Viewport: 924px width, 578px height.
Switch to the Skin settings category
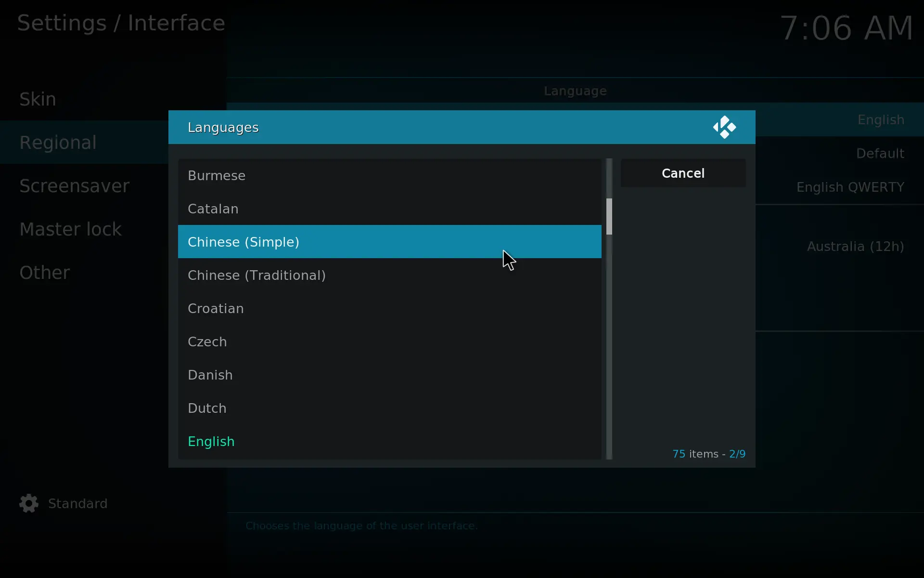(38, 99)
